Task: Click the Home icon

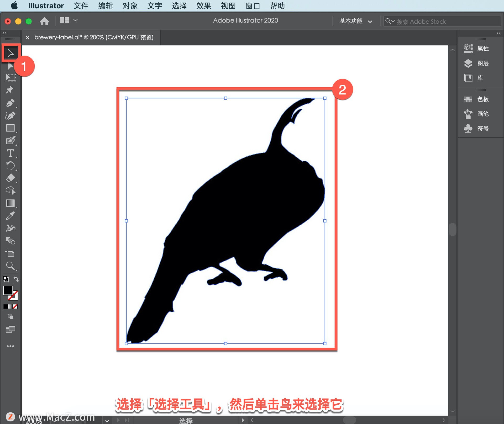Action: (x=44, y=21)
